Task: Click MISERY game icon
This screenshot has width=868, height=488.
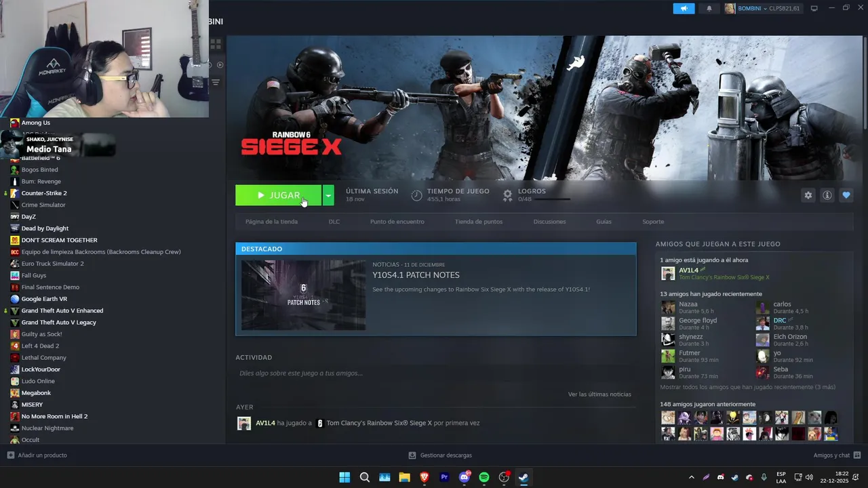Action: coord(15,405)
